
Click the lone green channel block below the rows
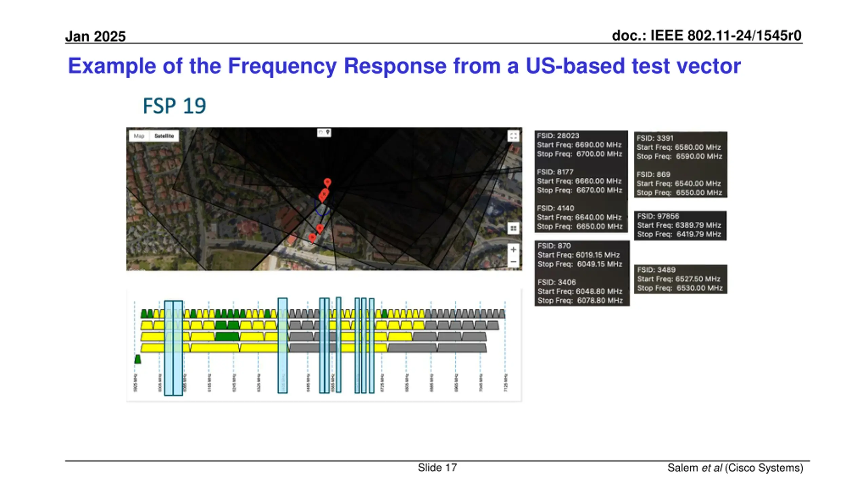coord(138,359)
